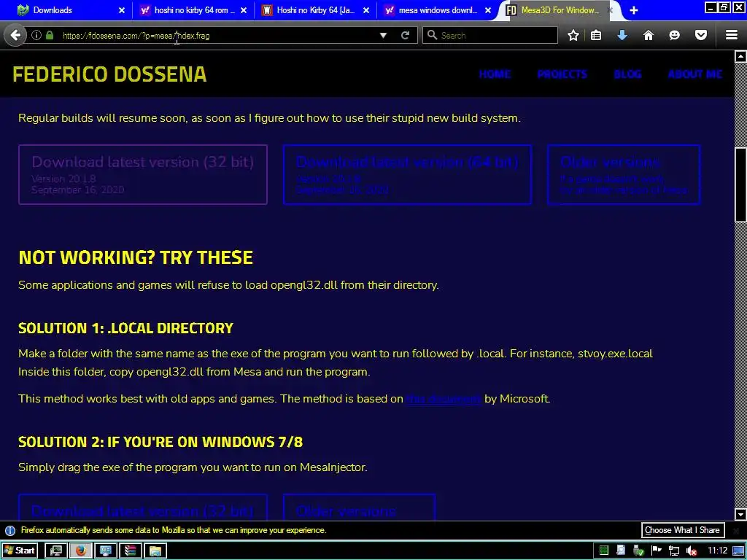This screenshot has width=747, height=560.
Task: Show bookmarks list icon
Action: tap(596, 35)
